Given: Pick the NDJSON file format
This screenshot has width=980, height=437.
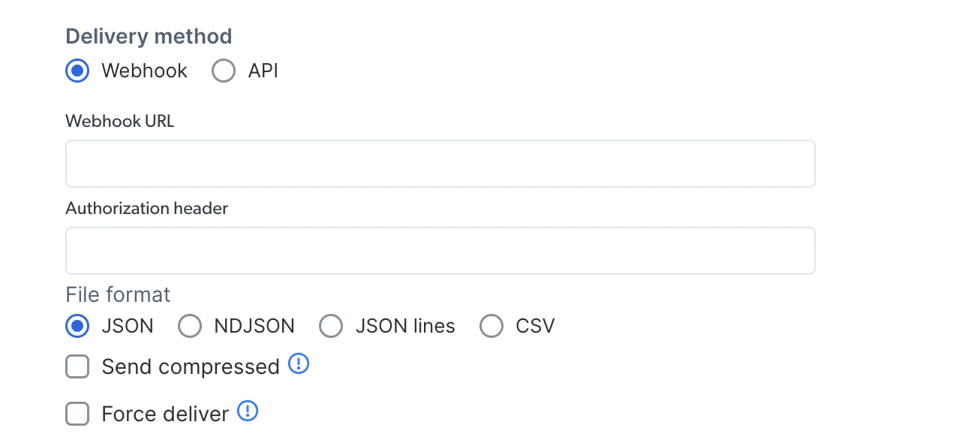Looking at the screenshot, I should click(x=190, y=327).
